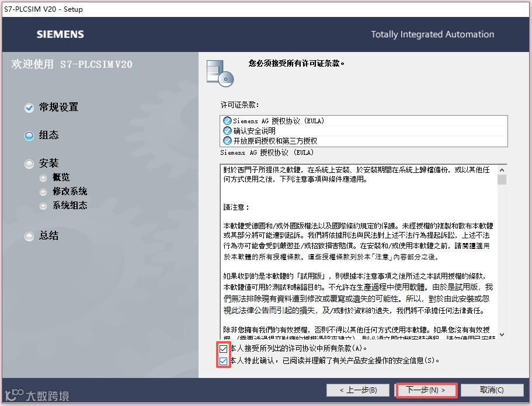The height and width of the screenshot is (406, 532).
Task: Click the 安装 step label
Action: coord(49,164)
